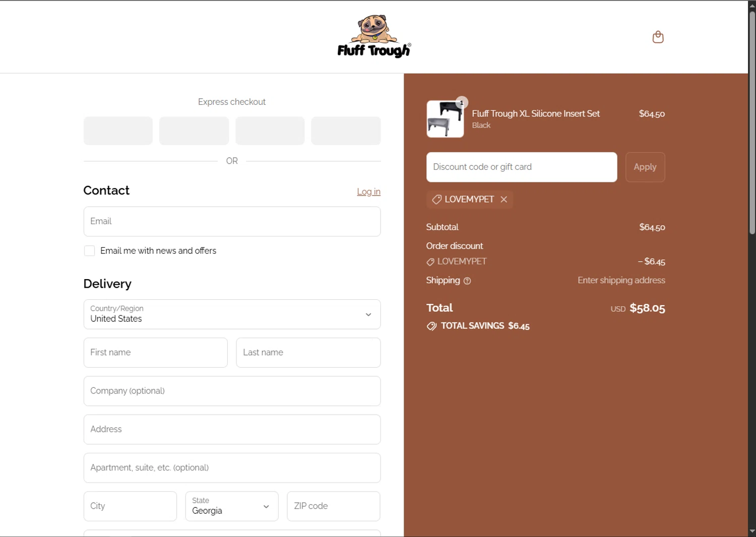Viewport: 756px width, 537px height.
Task: Click the Black variant label
Action: tap(481, 125)
